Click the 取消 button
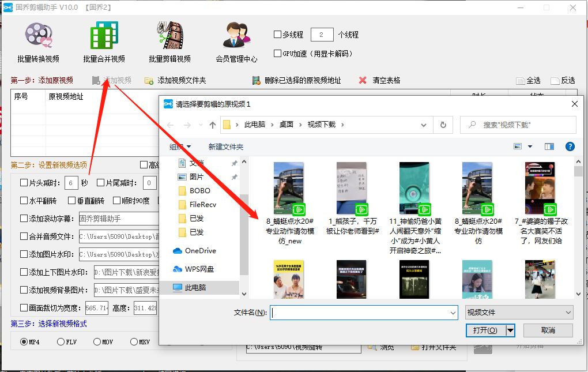 pyautogui.click(x=548, y=330)
